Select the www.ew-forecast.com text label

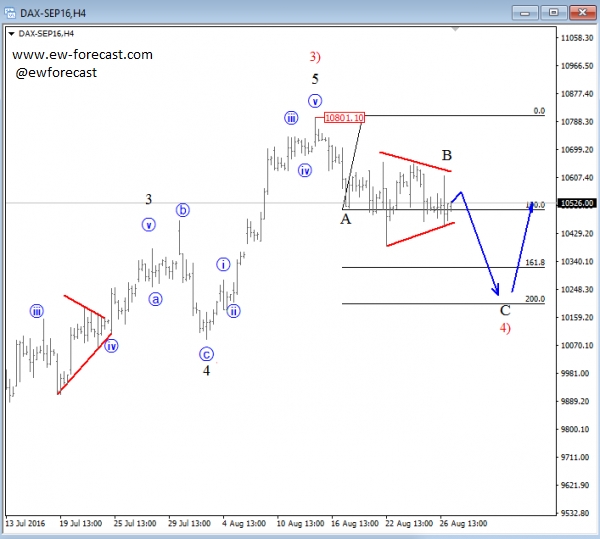pos(82,55)
